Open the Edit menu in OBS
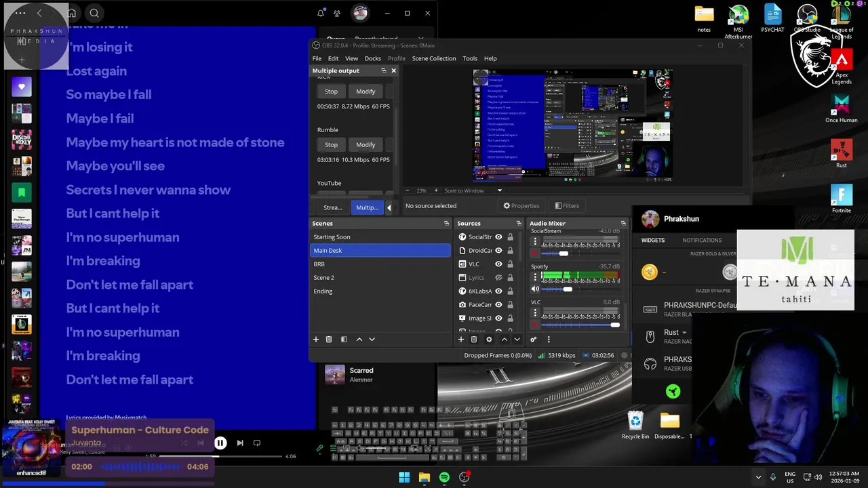This screenshot has width=868, height=488. tap(333, 58)
